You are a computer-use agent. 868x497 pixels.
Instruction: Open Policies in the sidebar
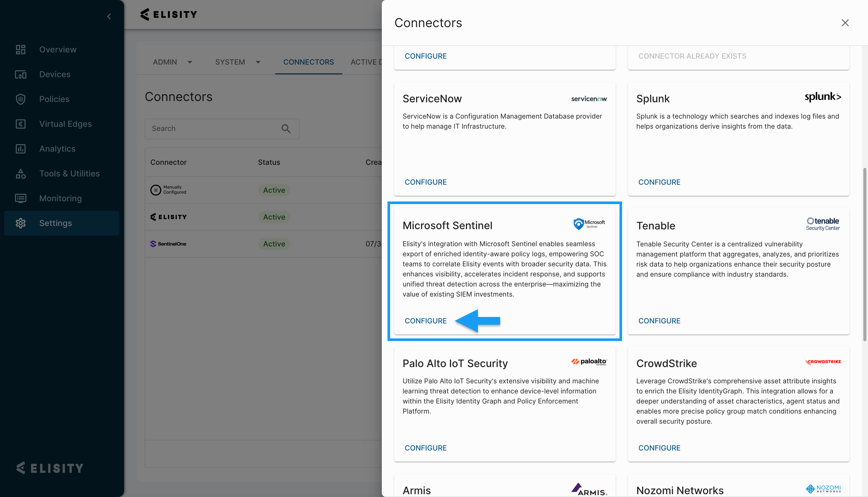(x=61, y=99)
